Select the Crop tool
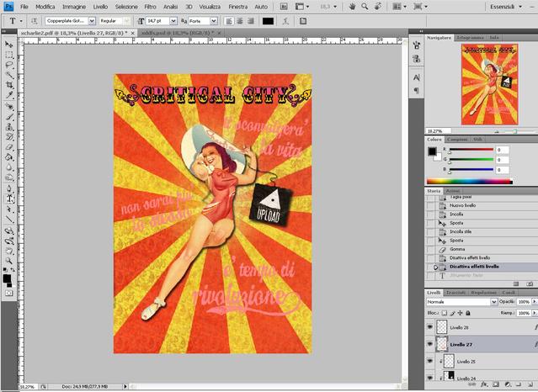538x392 pixels. point(9,85)
